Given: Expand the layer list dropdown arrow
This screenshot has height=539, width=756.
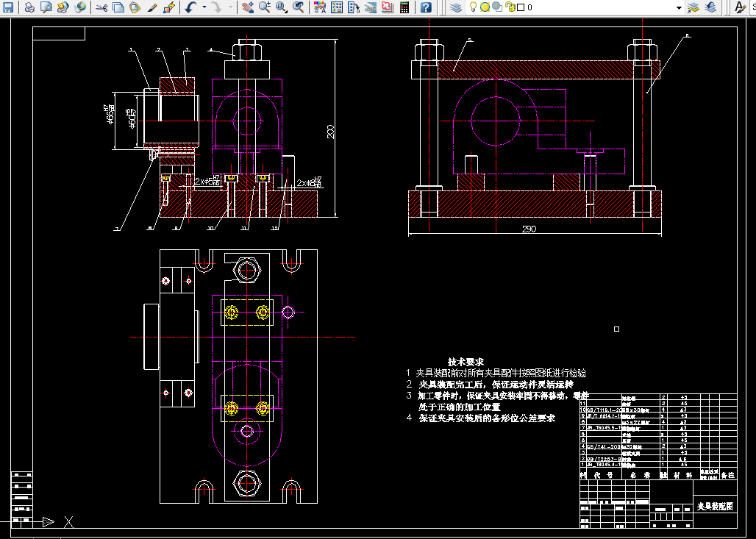Looking at the screenshot, I should pyautogui.click(x=679, y=7).
